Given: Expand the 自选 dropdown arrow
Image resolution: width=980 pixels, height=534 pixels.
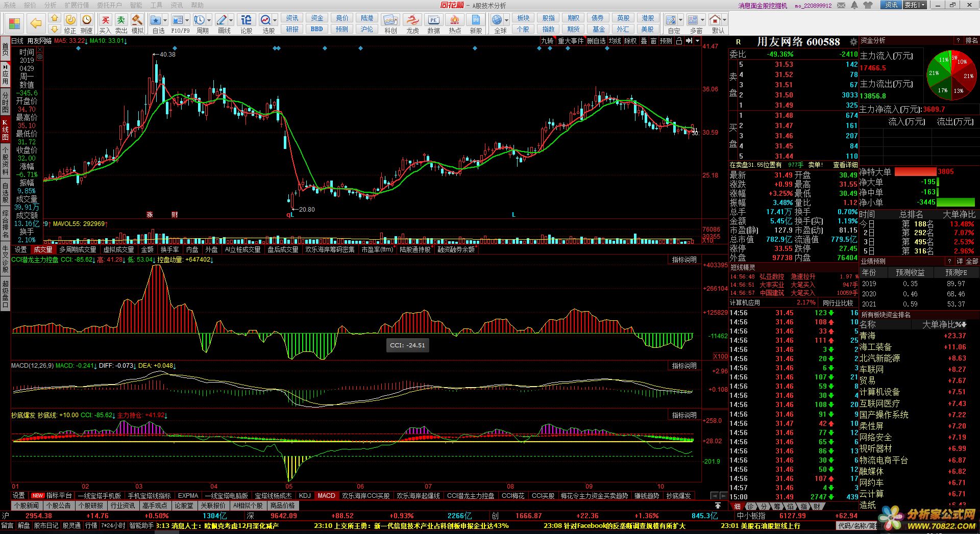Looking at the screenshot, I should click(165, 20).
